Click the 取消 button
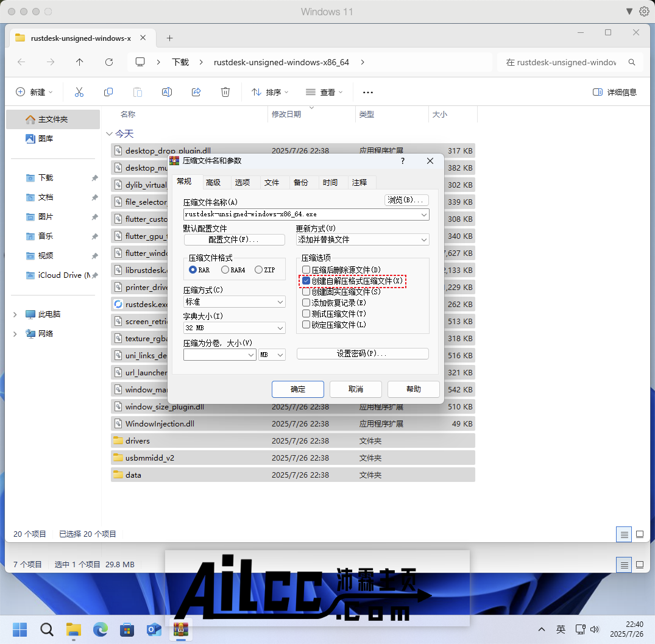655x644 pixels. [x=355, y=389]
